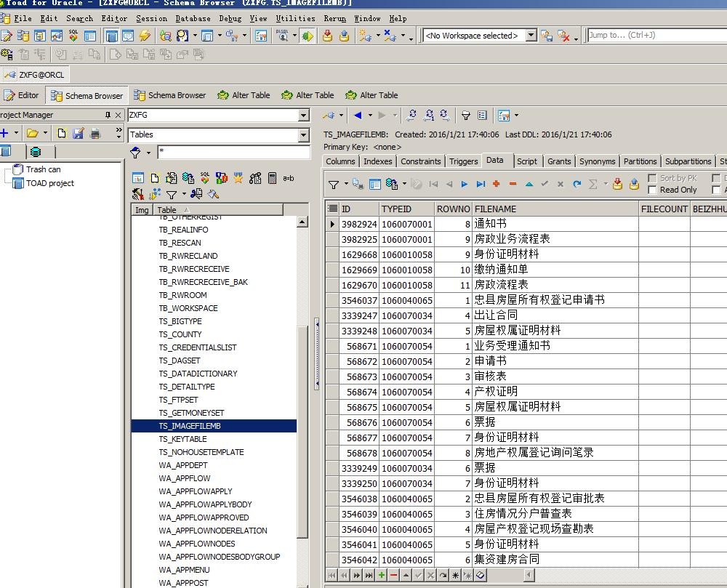Delete row using orange minus icon

pos(513,184)
